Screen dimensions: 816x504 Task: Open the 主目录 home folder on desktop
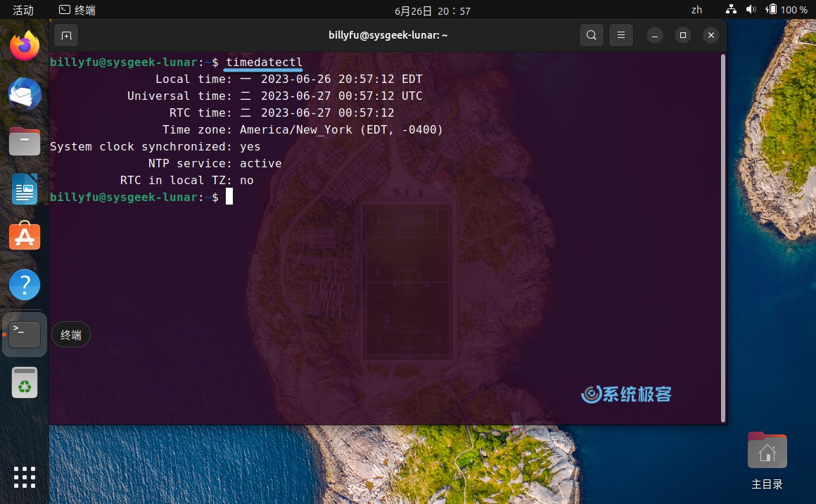pos(767,460)
